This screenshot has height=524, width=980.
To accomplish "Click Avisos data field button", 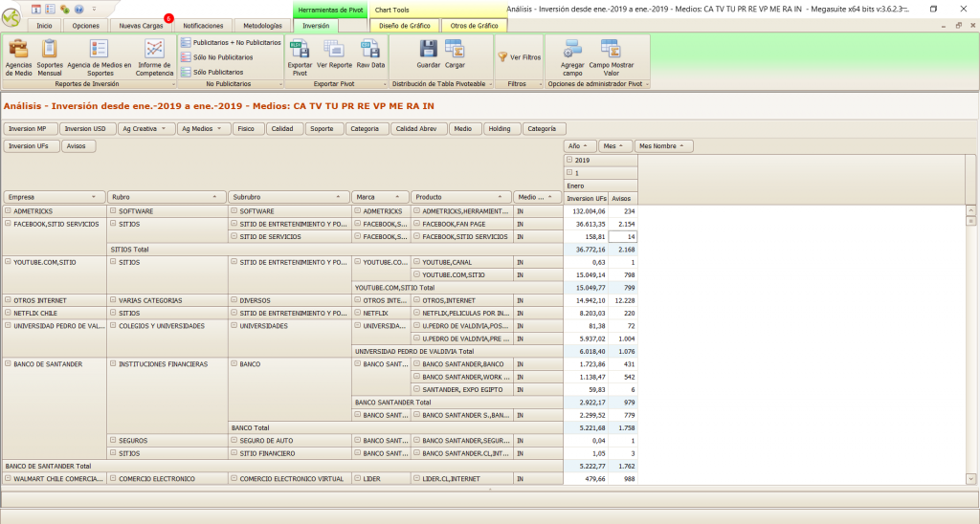I will coord(78,146).
